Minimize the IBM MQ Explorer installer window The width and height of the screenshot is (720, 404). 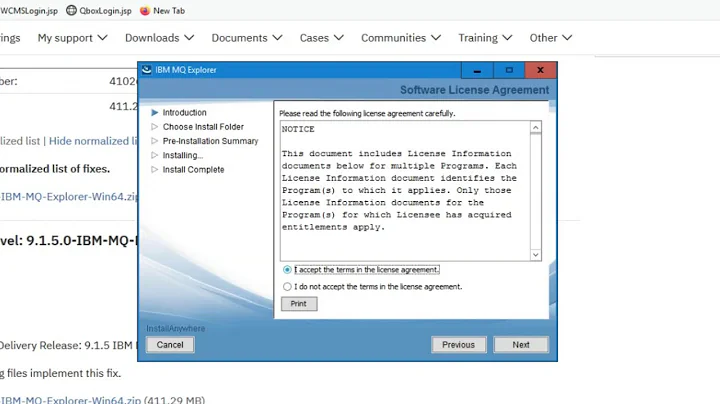(x=477, y=70)
